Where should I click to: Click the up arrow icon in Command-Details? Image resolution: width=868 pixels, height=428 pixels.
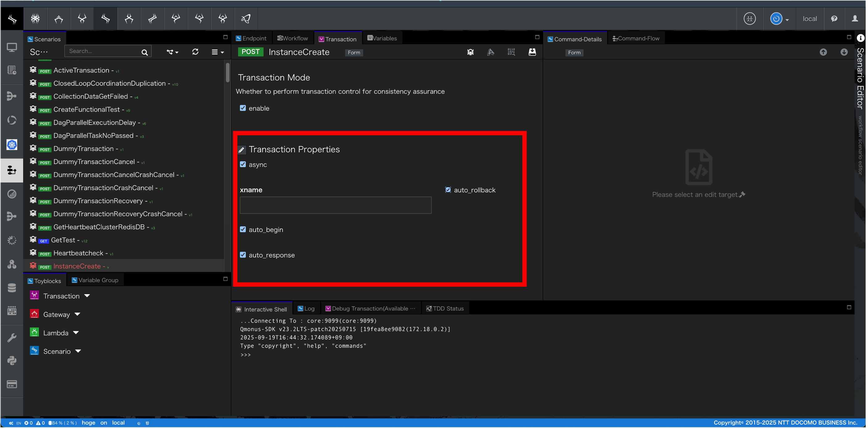click(823, 52)
